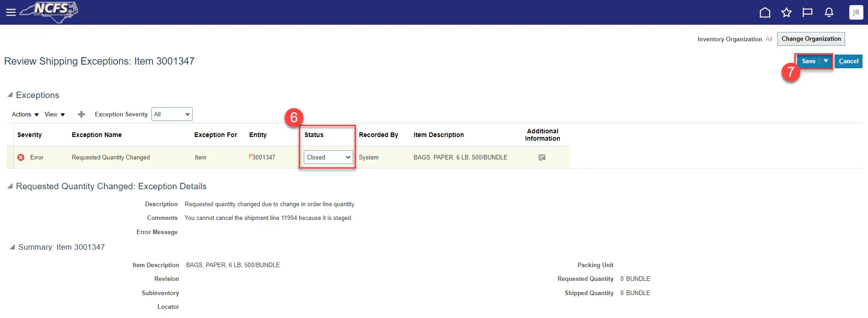This screenshot has width=868, height=318.
Task: Click the NCFS logo
Action: click(x=50, y=11)
